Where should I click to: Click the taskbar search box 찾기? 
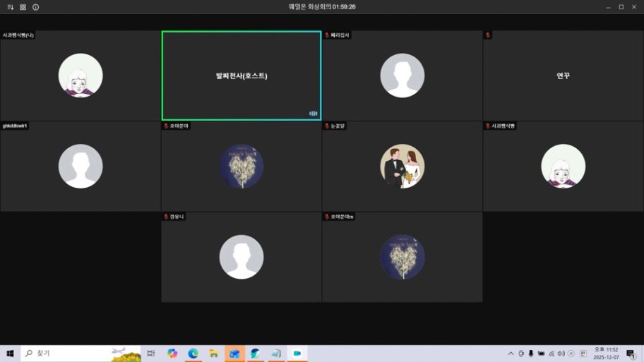pyautogui.click(x=81, y=354)
